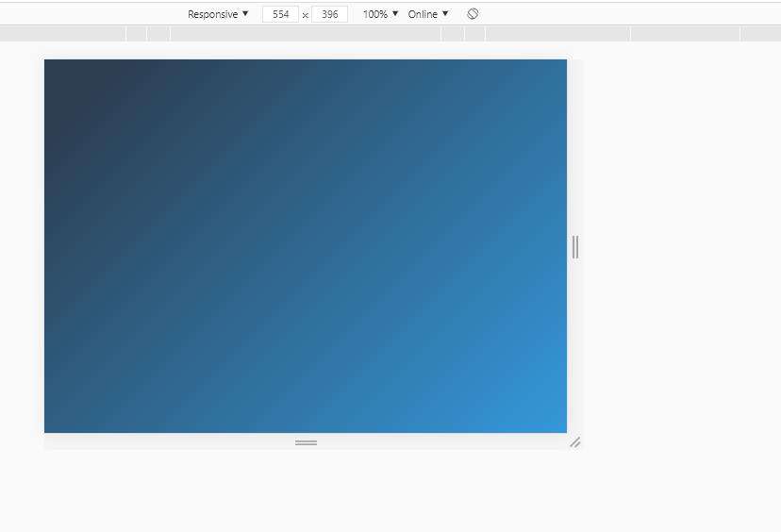Screen dimensions: 781x532
Task: Click the rotate device orientation icon
Action: [473, 14]
